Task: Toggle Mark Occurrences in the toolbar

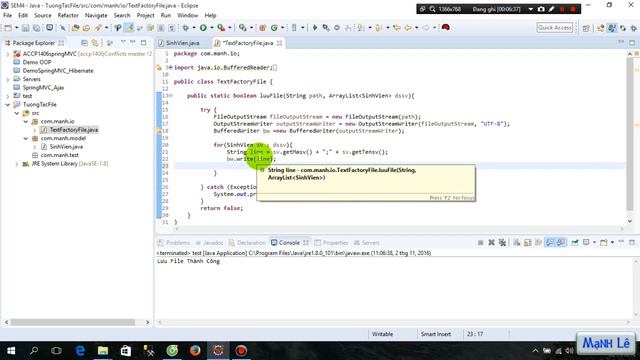Action: coord(129,28)
